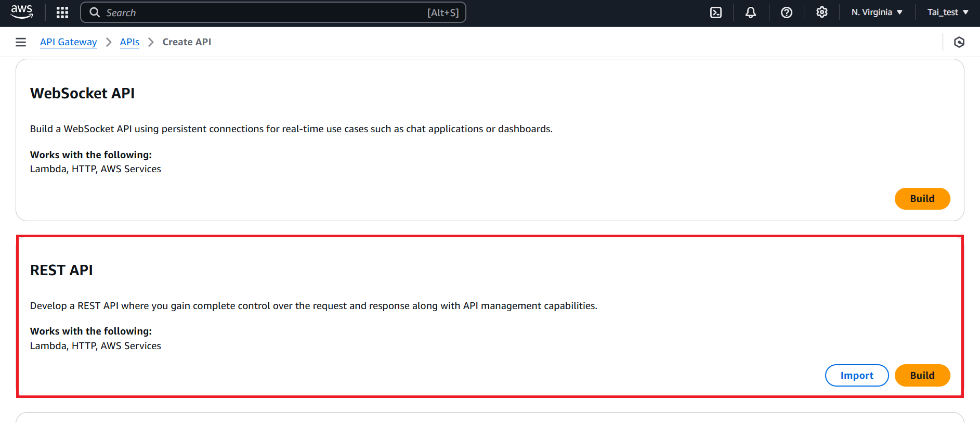Click Build for REST API

pyautogui.click(x=922, y=376)
